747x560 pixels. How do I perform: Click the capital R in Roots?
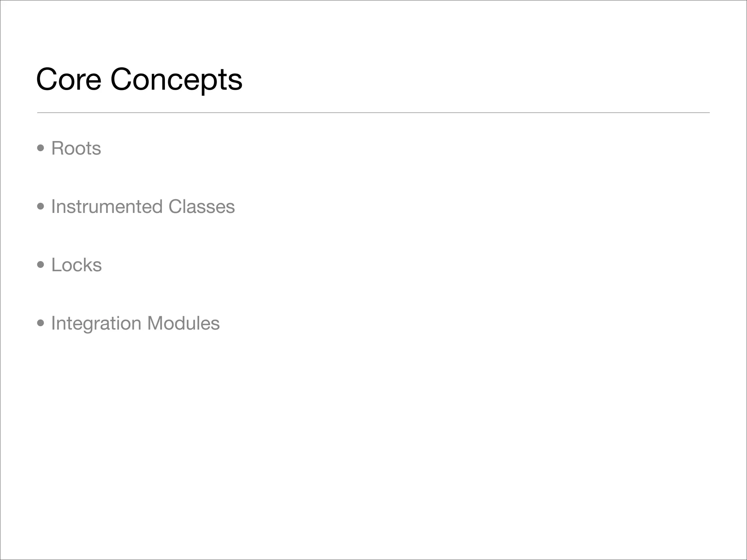[x=57, y=148]
